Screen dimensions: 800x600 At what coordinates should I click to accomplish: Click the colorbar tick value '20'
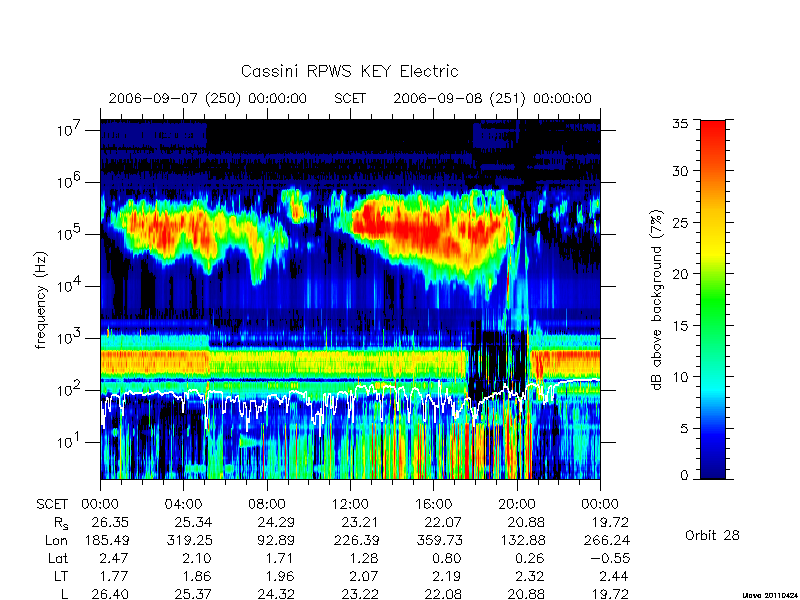(680, 273)
